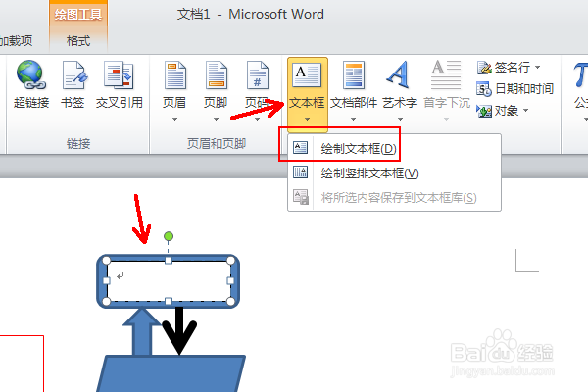Click the Quick Parts (文档部件) icon

point(354,74)
